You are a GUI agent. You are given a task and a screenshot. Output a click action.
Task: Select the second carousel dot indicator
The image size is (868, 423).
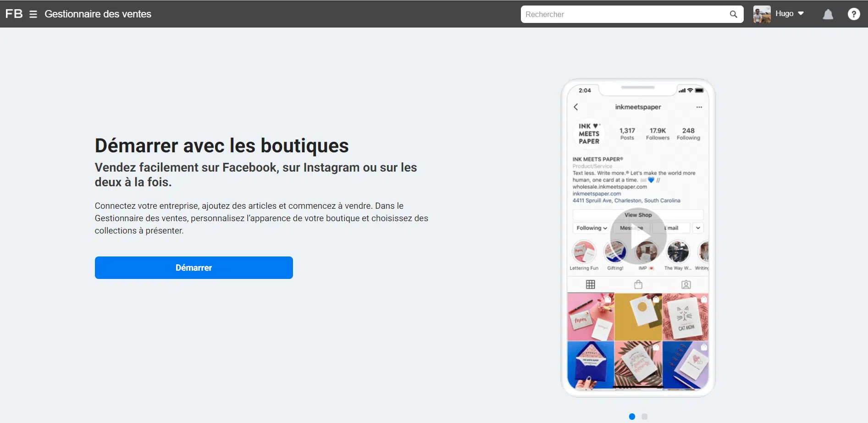pyautogui.click(x=644, y=417)
